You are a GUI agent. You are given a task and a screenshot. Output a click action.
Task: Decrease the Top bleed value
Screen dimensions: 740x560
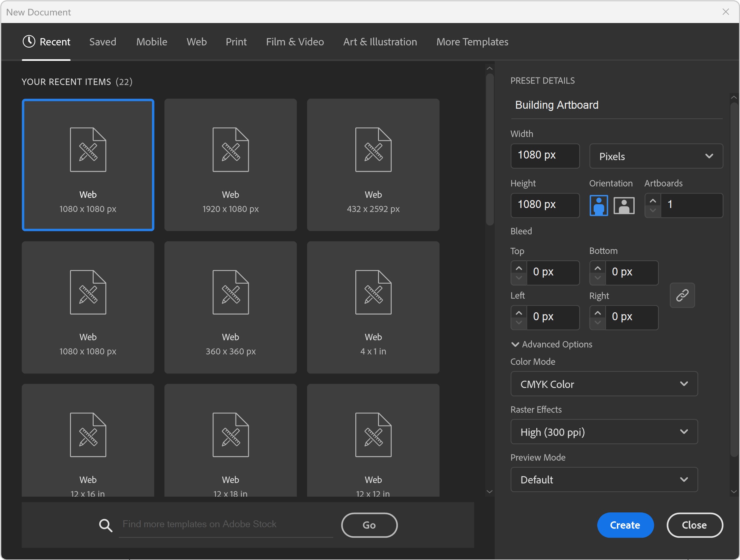(x=519, y=278)
